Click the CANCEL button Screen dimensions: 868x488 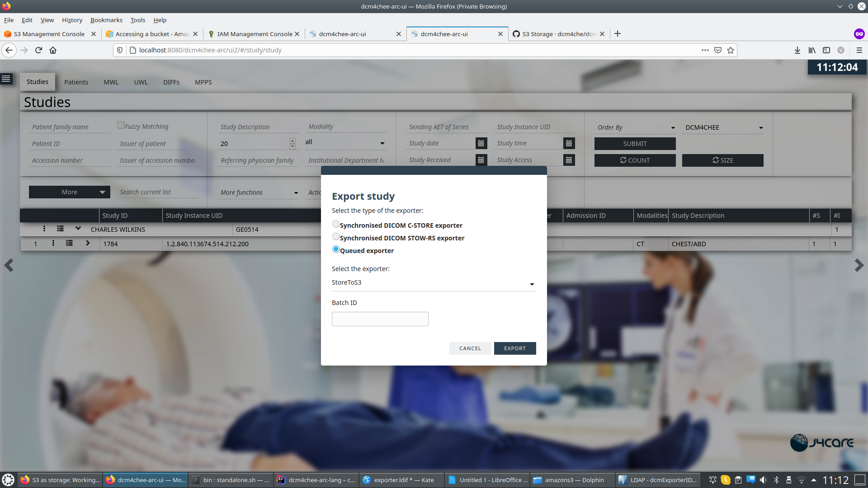(470, 348)
